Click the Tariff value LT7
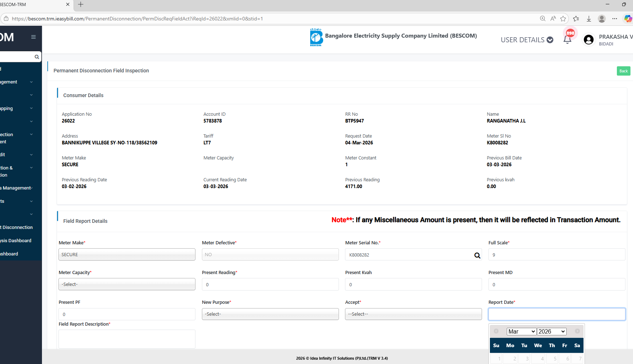Image resolution: width=633 pixels, height=364 pixels. 207,143
